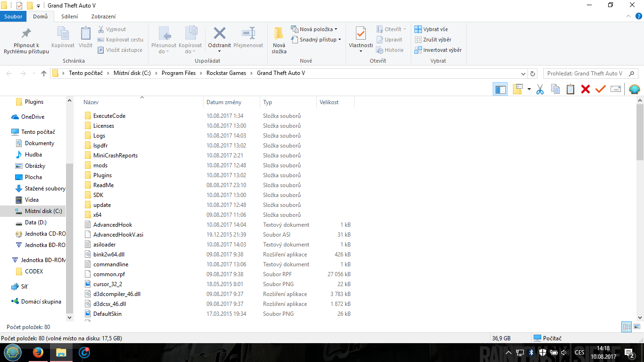Toggle the navigation pane layout button
Image resolution: width=644 pixels, height=362 pixels.
point(500,89)
